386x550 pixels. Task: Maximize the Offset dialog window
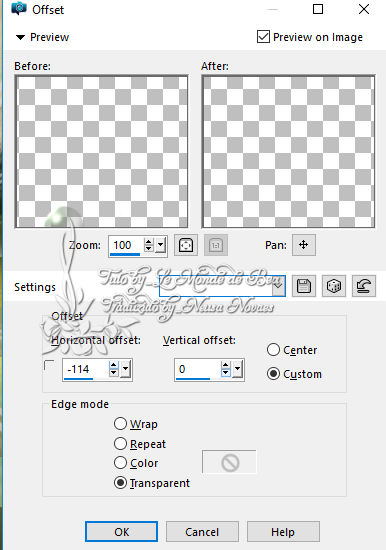318,9
